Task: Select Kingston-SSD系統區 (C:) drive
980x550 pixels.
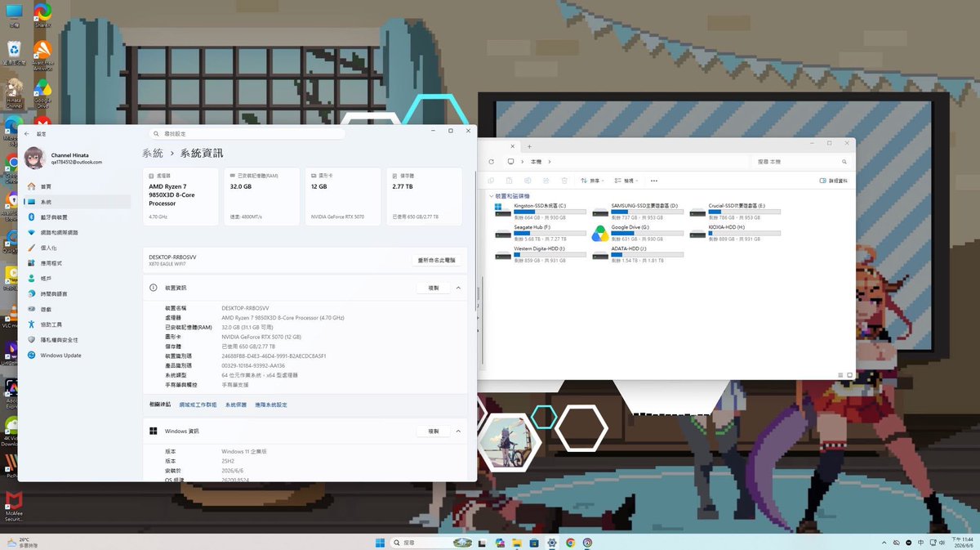Action: tap(541, 211)
